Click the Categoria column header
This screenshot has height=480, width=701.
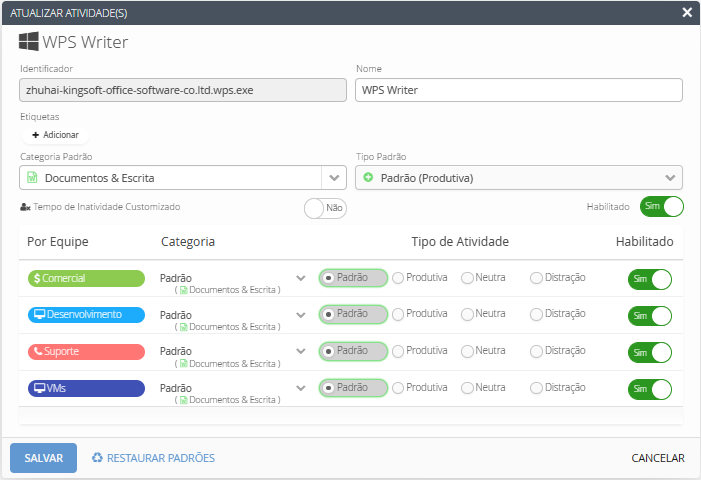coord(188,241)
